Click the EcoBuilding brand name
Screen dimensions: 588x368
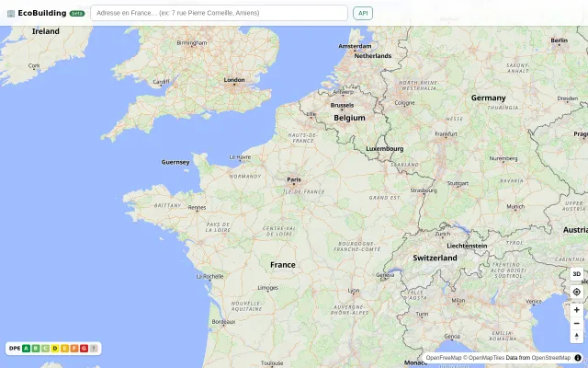tap(42, 13)
